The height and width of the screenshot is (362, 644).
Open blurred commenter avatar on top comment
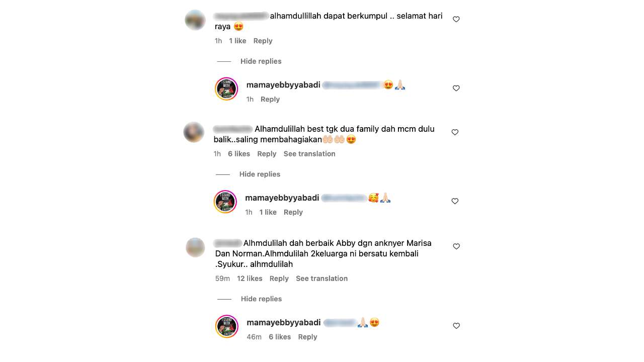195,20
